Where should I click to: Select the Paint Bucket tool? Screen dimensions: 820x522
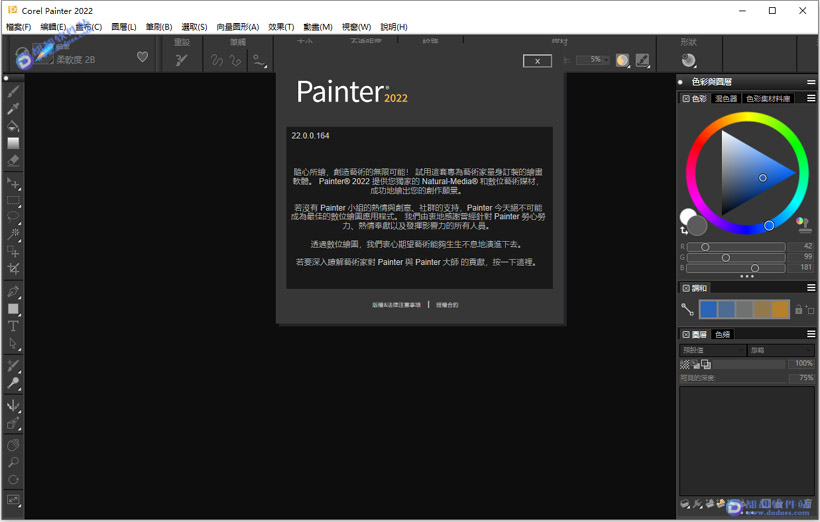click(13, 126)
